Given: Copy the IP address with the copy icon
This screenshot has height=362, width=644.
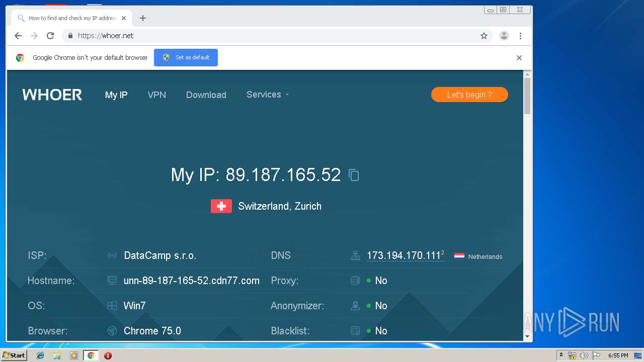Looking at the screenshot, I should click(x=354, y=175).
